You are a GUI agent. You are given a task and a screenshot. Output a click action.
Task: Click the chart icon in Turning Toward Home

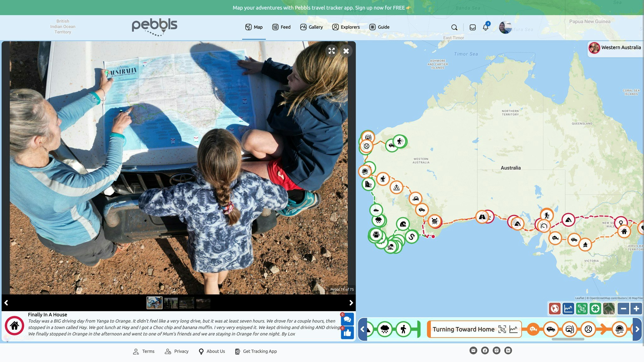click(513, 329)
